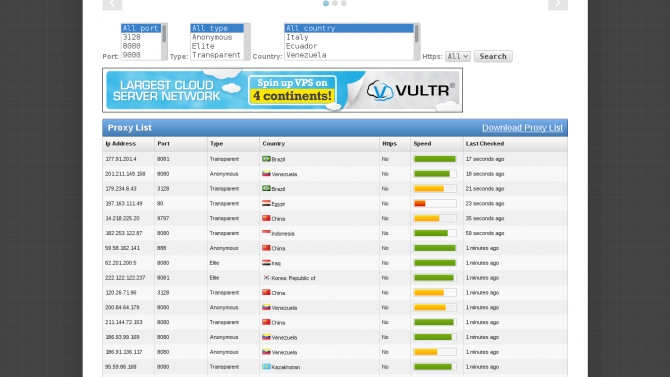
Task: Click the 'Proxy List' panel title
Action: pyautogui.click(x=129, y=128)
